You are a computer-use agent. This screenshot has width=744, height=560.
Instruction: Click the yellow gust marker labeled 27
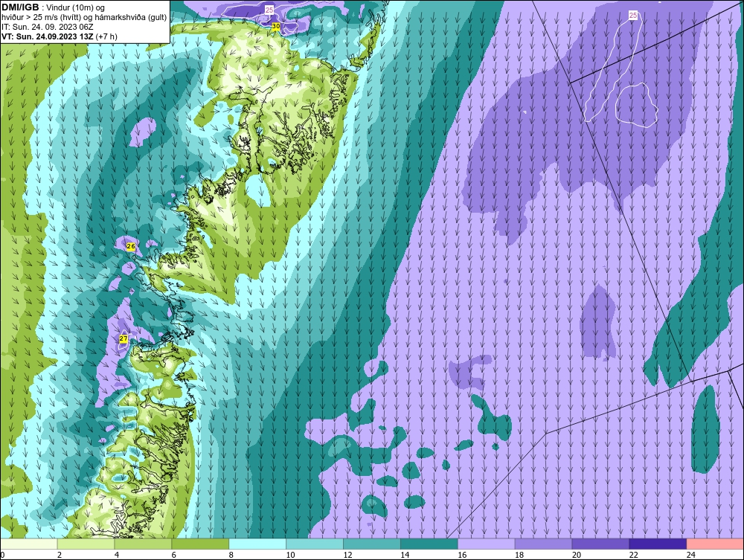(x=124, y=338)
